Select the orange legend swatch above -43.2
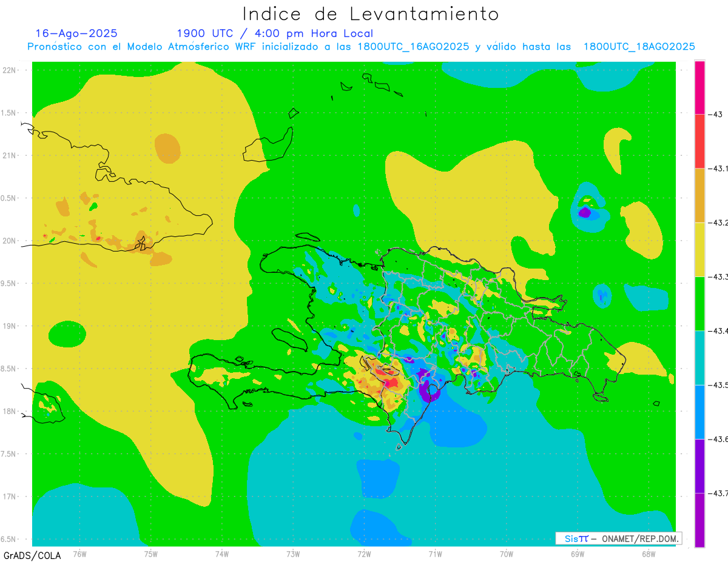The height and width of the screenshot is (562, 728). coord(699,195)
